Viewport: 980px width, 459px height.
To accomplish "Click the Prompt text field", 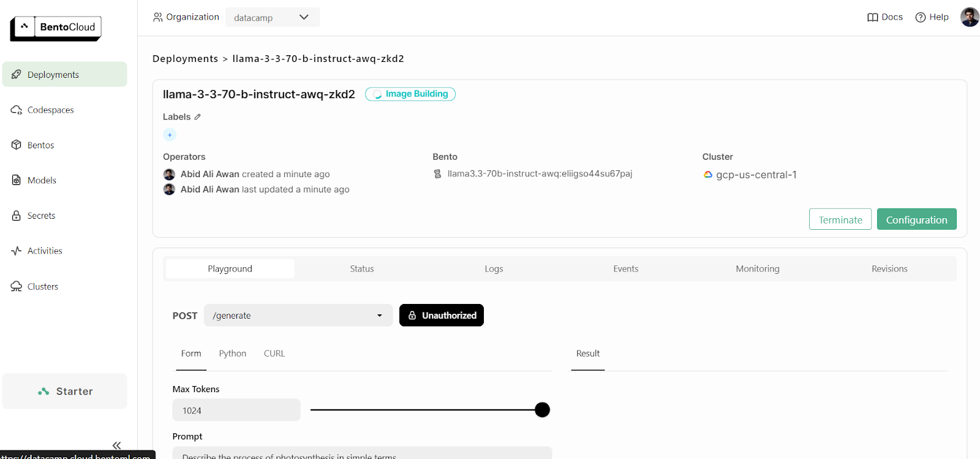I will point(362,453).
